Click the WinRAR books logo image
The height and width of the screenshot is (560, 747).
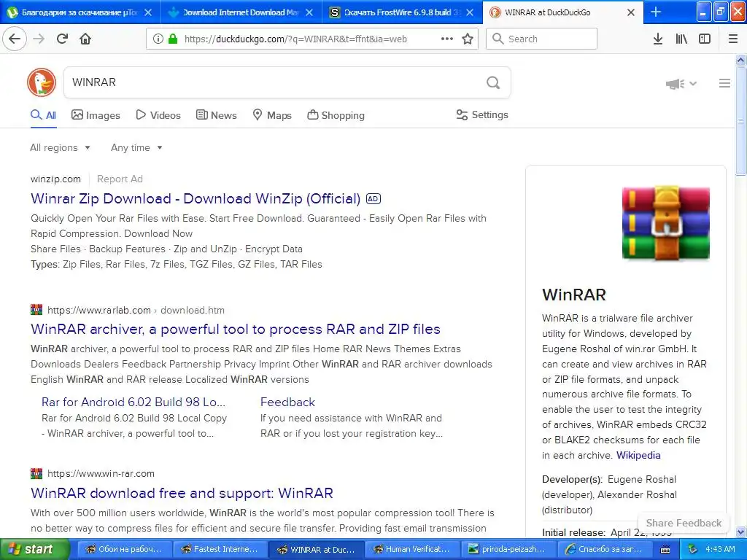pyautogui.click(x=665, y=223)
